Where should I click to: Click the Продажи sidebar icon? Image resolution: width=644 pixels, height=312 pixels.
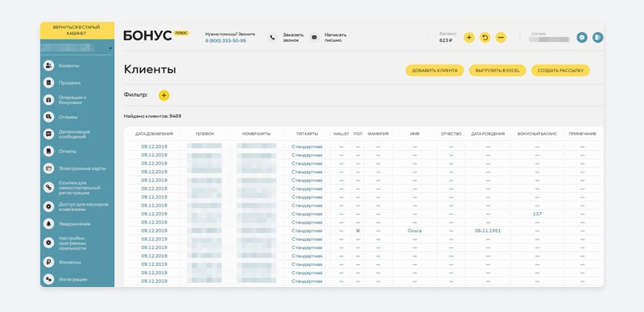point(49,82)
